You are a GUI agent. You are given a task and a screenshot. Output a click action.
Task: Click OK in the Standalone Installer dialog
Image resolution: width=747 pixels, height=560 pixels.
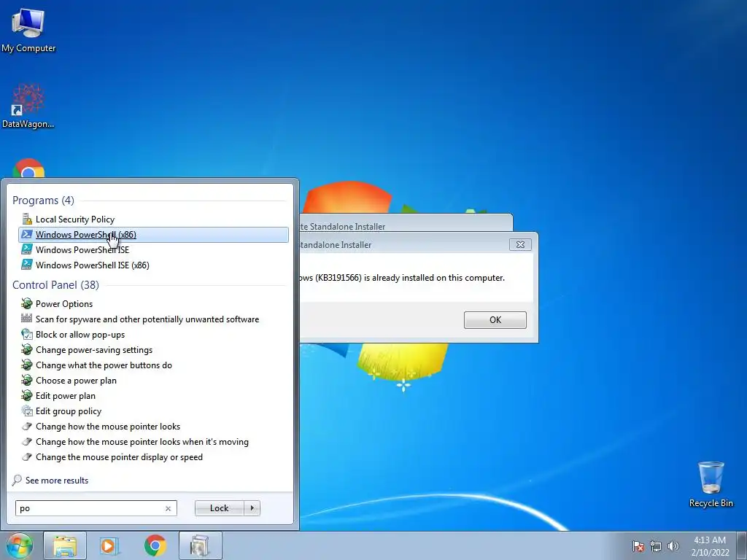tap(495, 319)
